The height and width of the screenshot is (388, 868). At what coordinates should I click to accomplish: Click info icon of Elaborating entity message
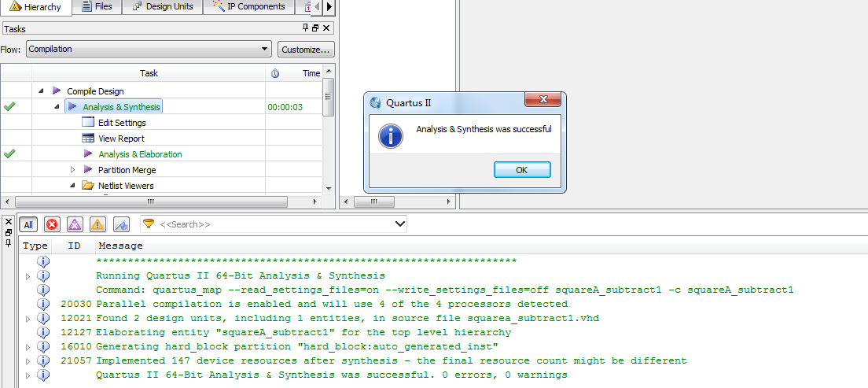(x=43, y=332)
